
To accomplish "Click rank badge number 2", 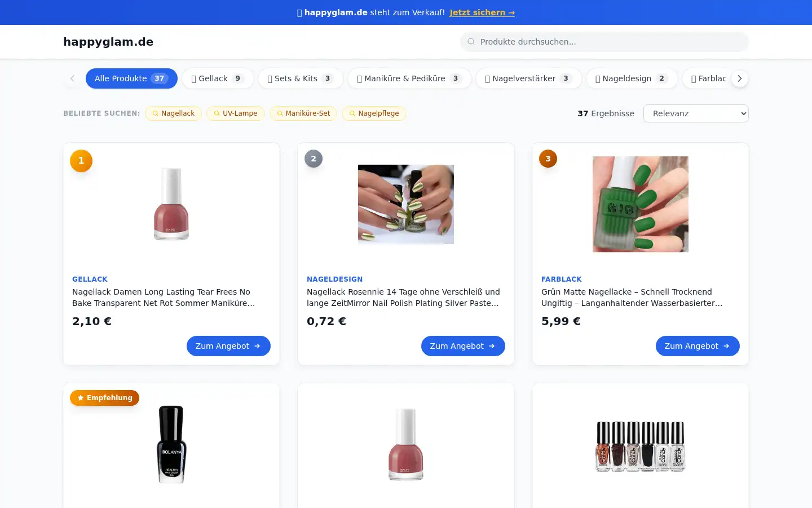I will [x=314, y=159].
